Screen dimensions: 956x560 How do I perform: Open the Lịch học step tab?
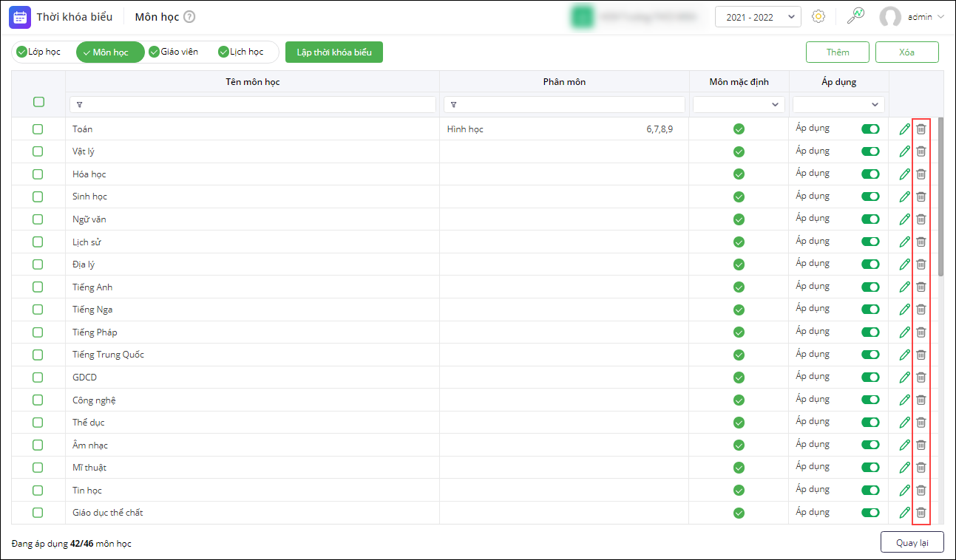(241, 52)
